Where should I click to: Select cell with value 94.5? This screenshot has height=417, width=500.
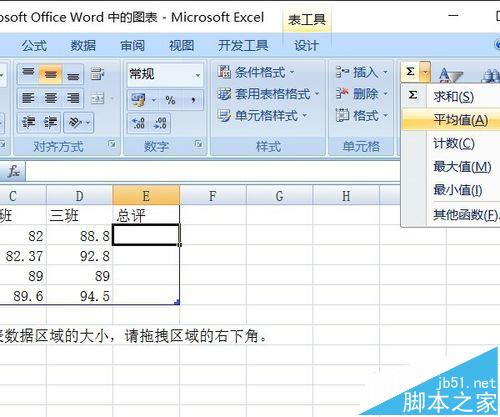pyautogui.click(x=80, y=296)
